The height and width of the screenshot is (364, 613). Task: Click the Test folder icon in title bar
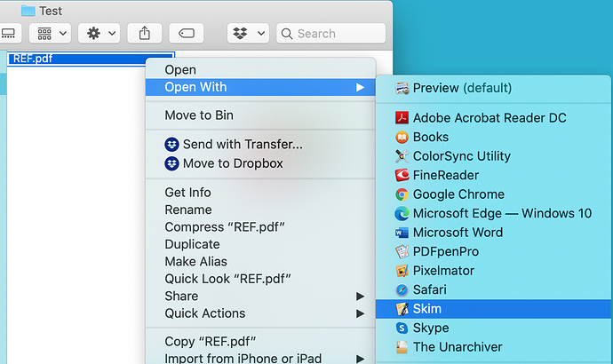coord(28,11)
